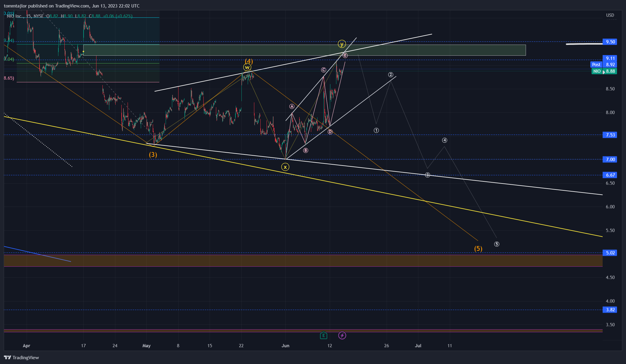Click the 6.00 tick on the price axis
626x364 pixels.
tap(610, 207)
